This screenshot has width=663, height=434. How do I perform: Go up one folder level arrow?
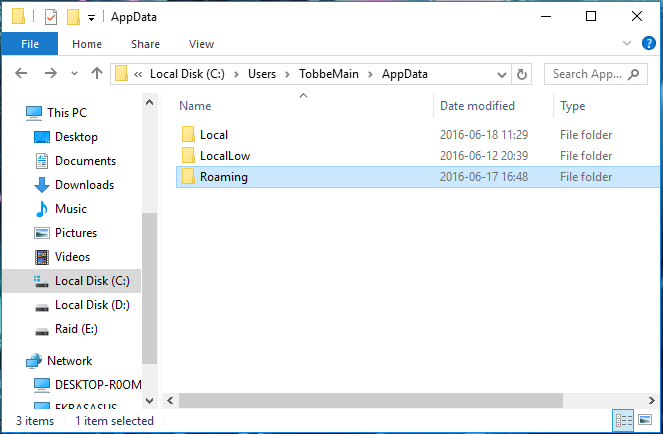tap(97, 74)
